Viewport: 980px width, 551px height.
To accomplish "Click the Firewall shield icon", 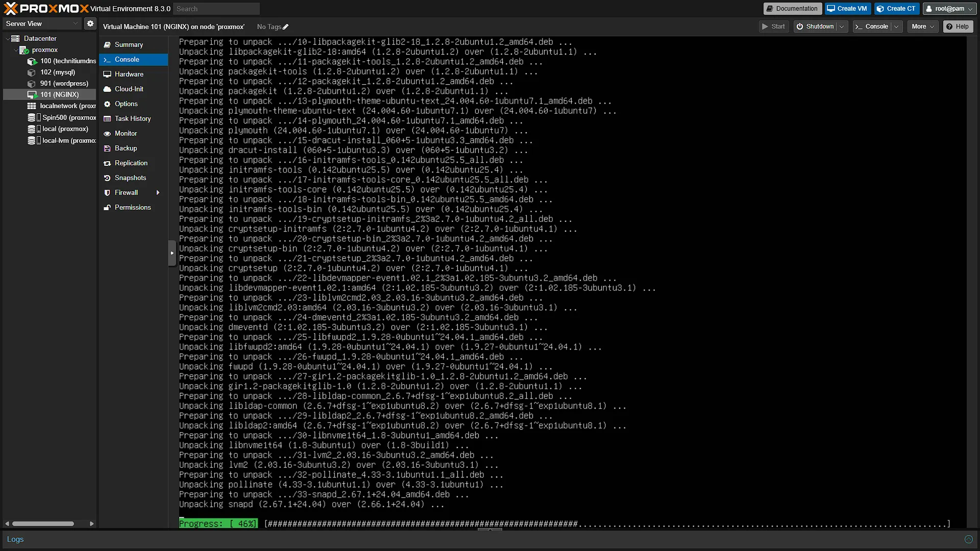I will (107, 193).
